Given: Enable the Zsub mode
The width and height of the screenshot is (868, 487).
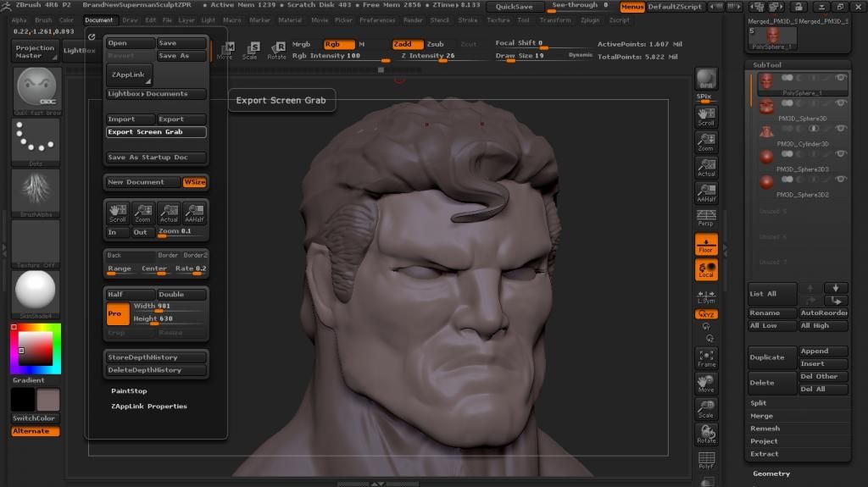Looking at the screenshot, I should [435, 44].
